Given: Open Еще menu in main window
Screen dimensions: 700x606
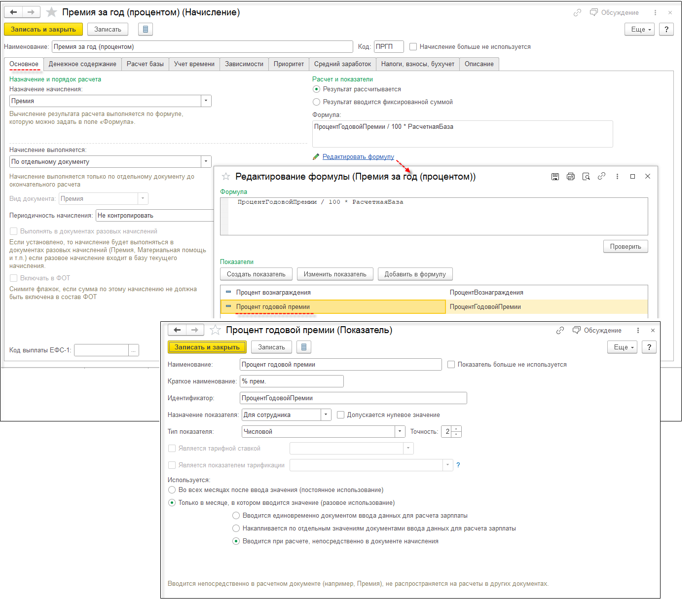Looking at the screenshot, I should point(640,29).
